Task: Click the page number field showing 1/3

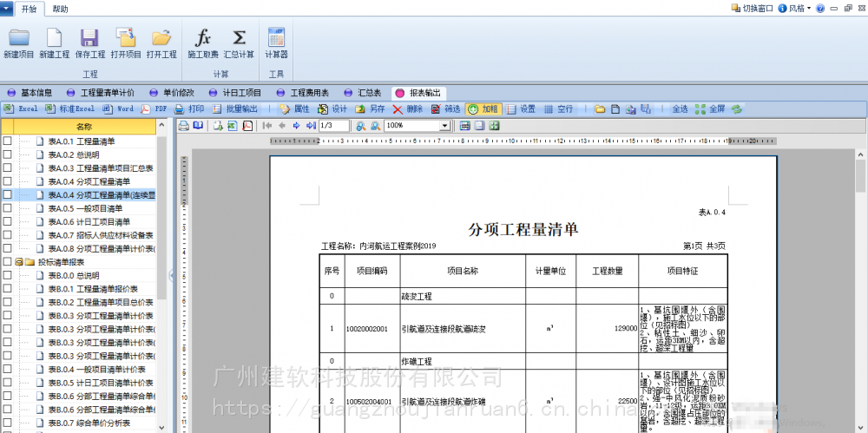Action: 334,126
